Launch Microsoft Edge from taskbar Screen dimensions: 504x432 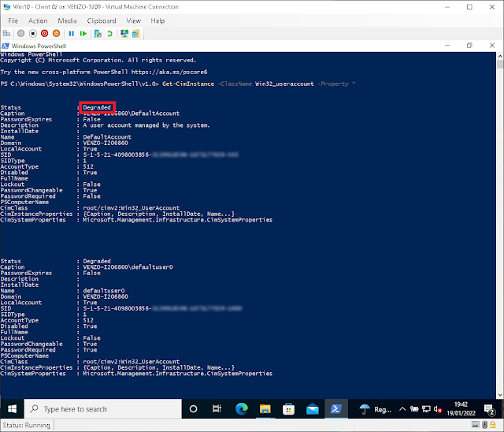tap(242, 409)
